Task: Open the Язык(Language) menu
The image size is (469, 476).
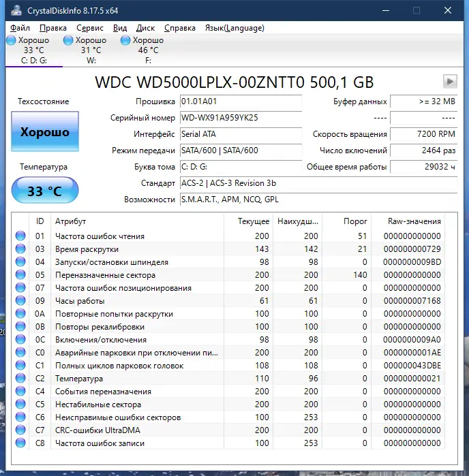Action: 234,28
